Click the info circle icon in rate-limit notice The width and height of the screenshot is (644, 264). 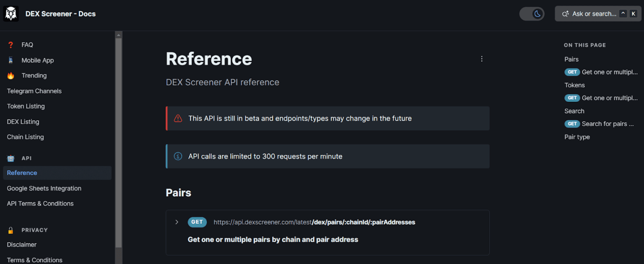[x=178, y=156]
